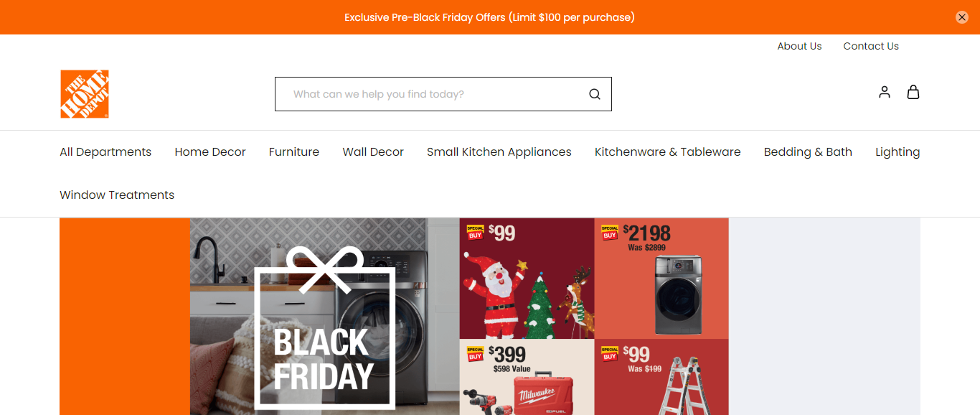Open the Contact Us link
Viewport: 980px width, 415px height.
[871, 46]
